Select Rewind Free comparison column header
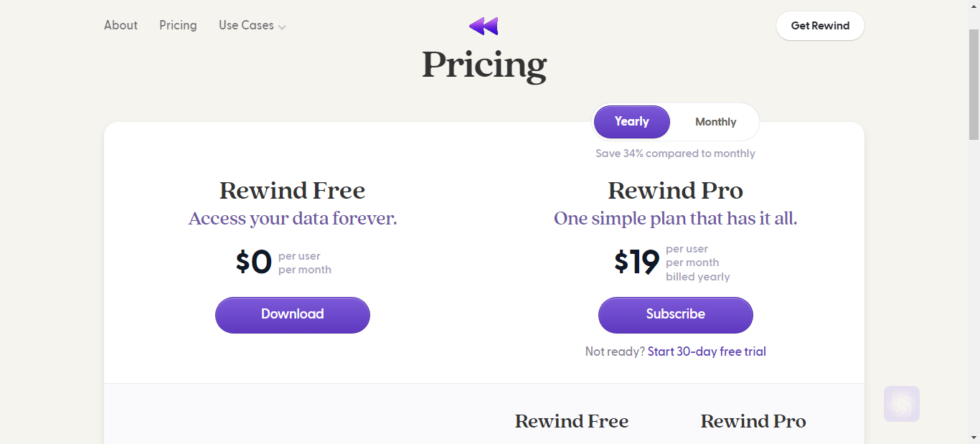Image resolution: width=980 pixels, height=444 pixels. pyautogui.click(x=572, y=422)
